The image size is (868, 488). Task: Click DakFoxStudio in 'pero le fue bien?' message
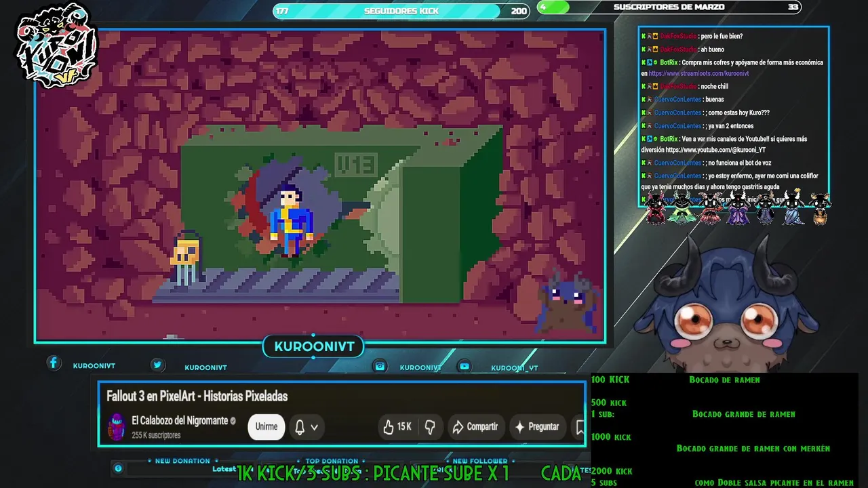coord(678,37)
